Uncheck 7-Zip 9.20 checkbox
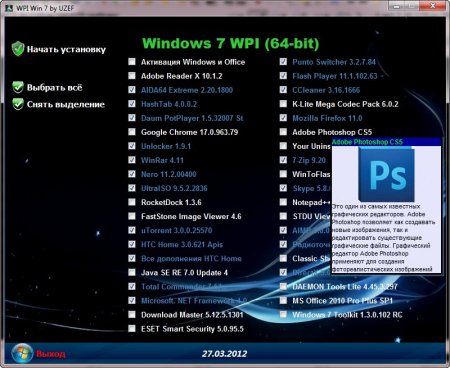 click(x=283, y=160)
